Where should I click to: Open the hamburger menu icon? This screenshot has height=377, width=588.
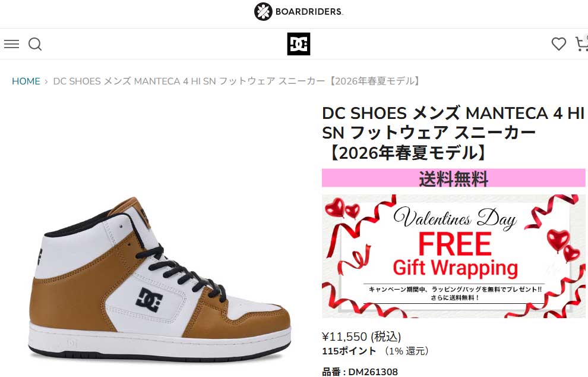coord(12,44)
